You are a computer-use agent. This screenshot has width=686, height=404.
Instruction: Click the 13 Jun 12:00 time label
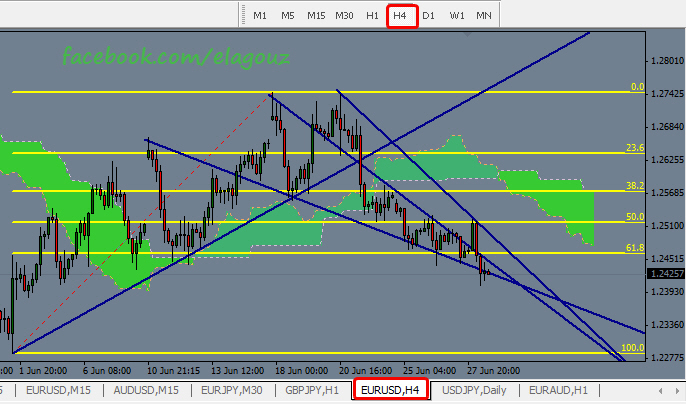click(238, 371)
